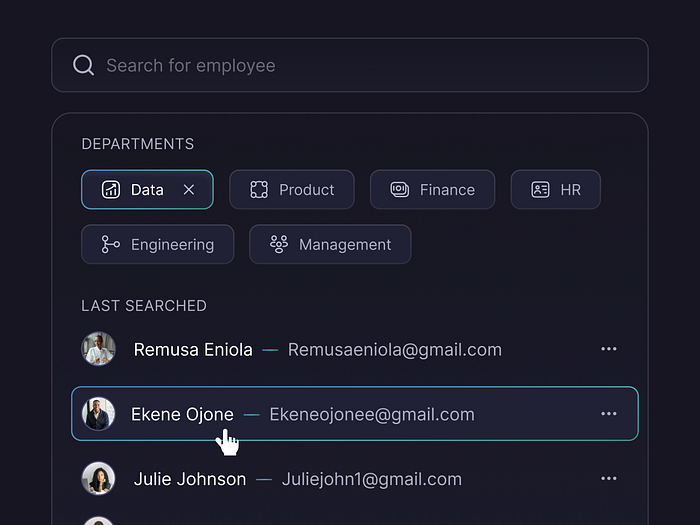Select the Engineering department chip

(x=158, y=245)
